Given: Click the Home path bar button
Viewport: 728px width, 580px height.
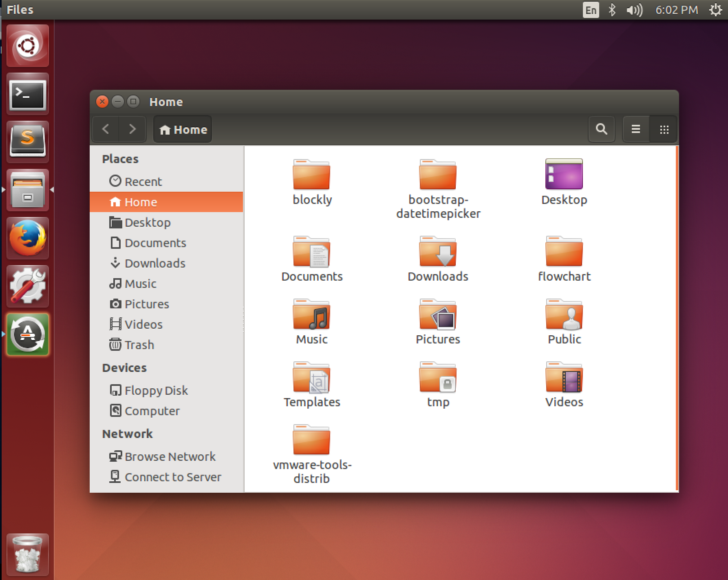Looking at the screenshot, I should [x=183, y=129].
